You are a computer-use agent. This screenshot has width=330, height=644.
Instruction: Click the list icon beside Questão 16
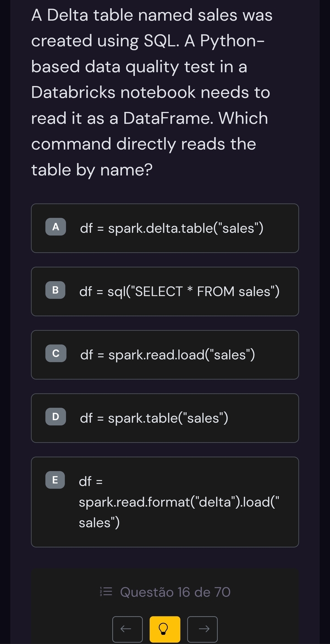[x=106, y=592]
